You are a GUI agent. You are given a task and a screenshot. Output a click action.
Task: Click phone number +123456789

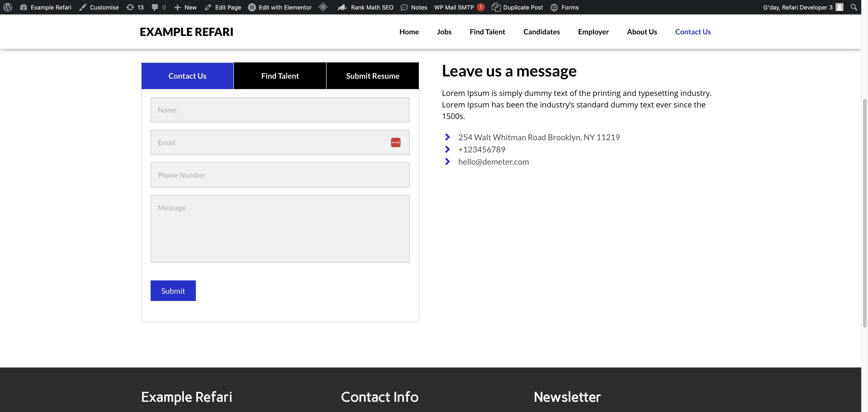(x=482, y=149)
